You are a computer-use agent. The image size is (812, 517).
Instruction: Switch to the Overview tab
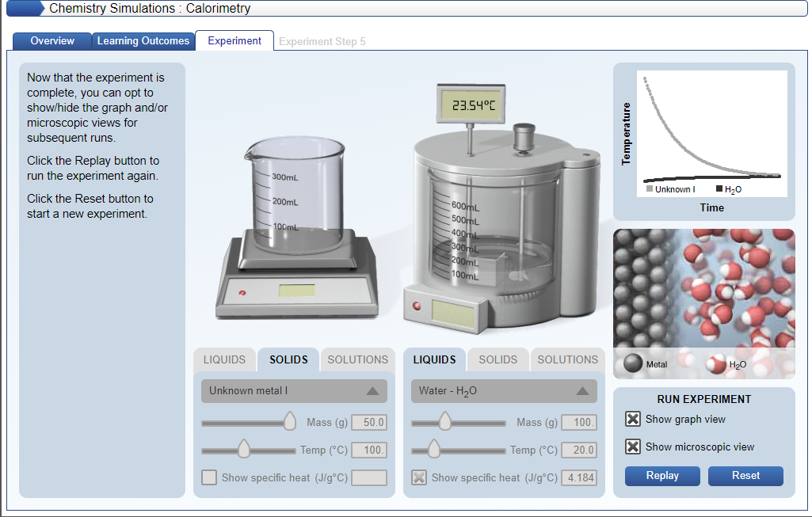(x=51, y=40)
